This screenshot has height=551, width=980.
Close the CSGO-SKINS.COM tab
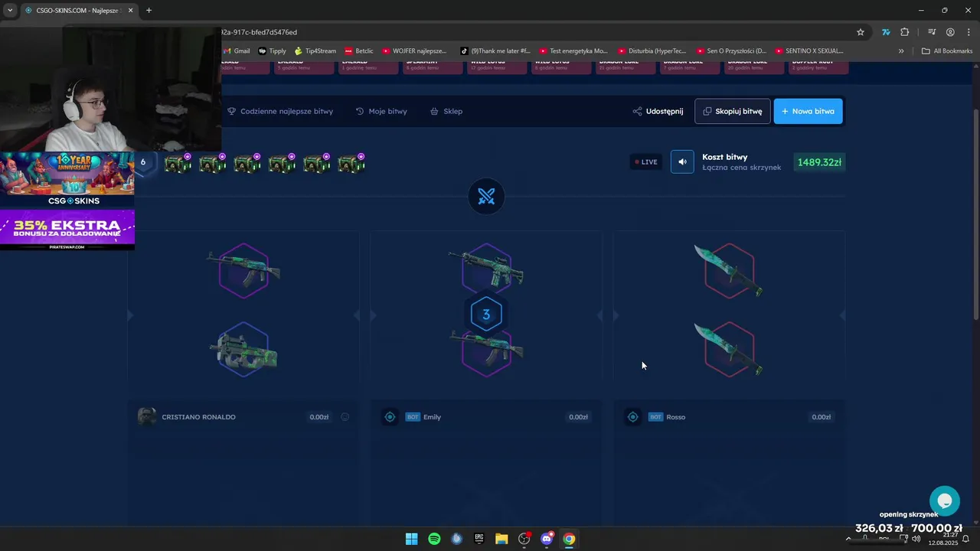click(130, 10)
